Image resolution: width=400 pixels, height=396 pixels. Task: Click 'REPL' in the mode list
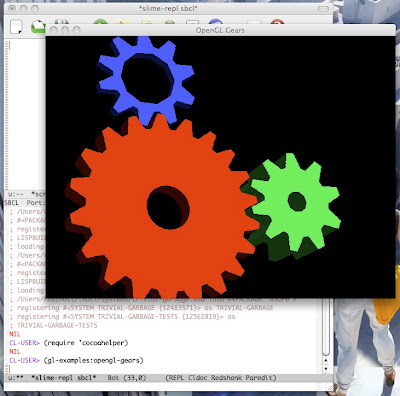click(x=176, y=378)
